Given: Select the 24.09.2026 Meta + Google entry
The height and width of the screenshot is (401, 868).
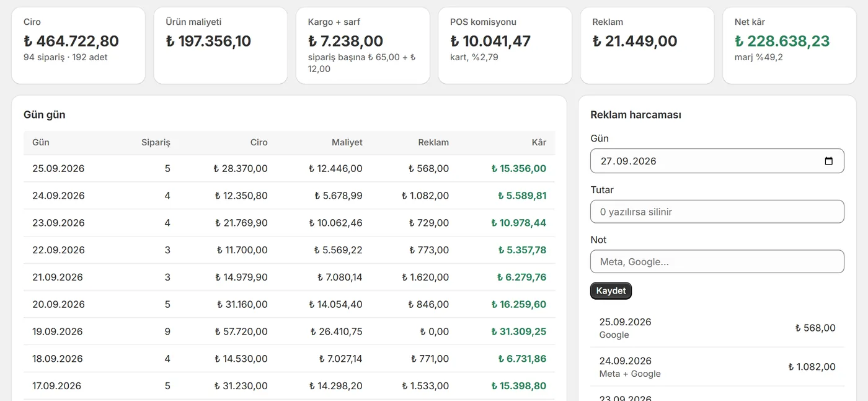Looking at the screenshot, I should 717,367.
